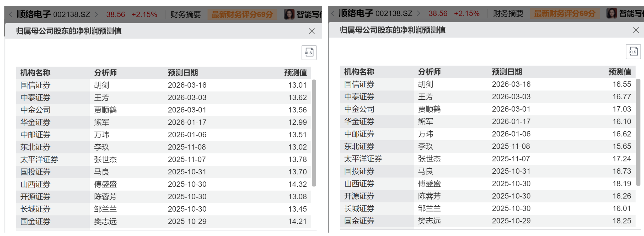Select forecast value 13.70

298,172
